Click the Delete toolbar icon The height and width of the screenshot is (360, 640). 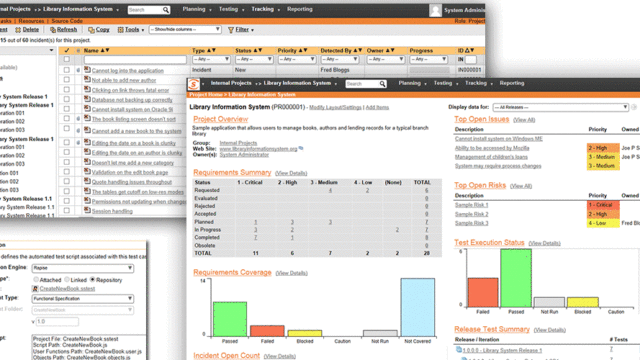click(18, 30)
